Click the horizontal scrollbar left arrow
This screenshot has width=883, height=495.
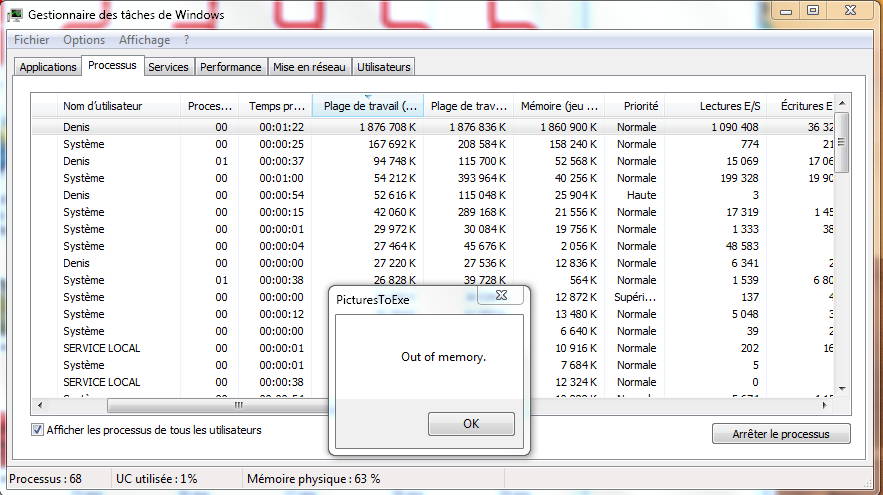point(40,406)
